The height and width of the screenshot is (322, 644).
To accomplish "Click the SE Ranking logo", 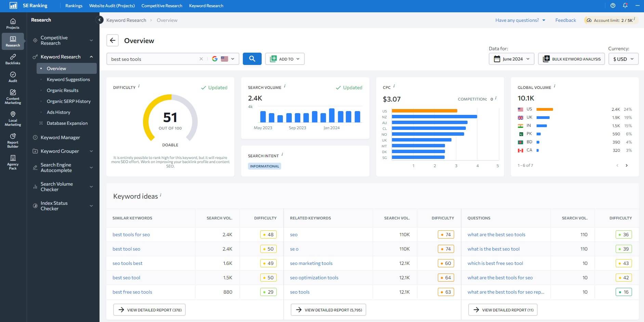I will point(28,5).
